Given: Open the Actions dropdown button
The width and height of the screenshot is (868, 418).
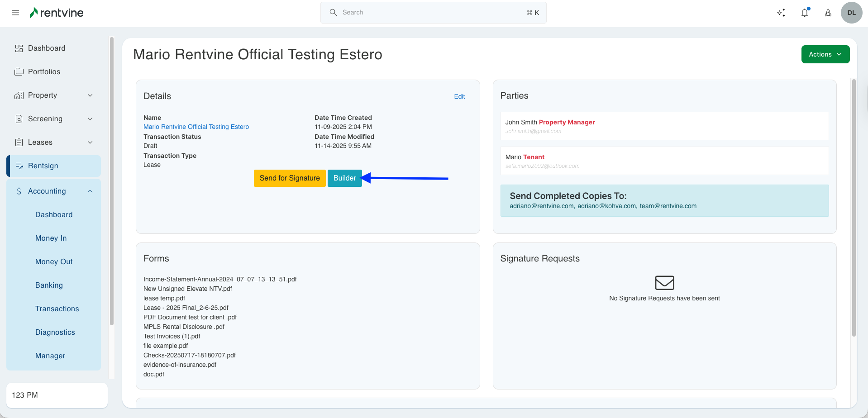Looking at the screenshot, I should pyautogui.click(x=825, y=54).
